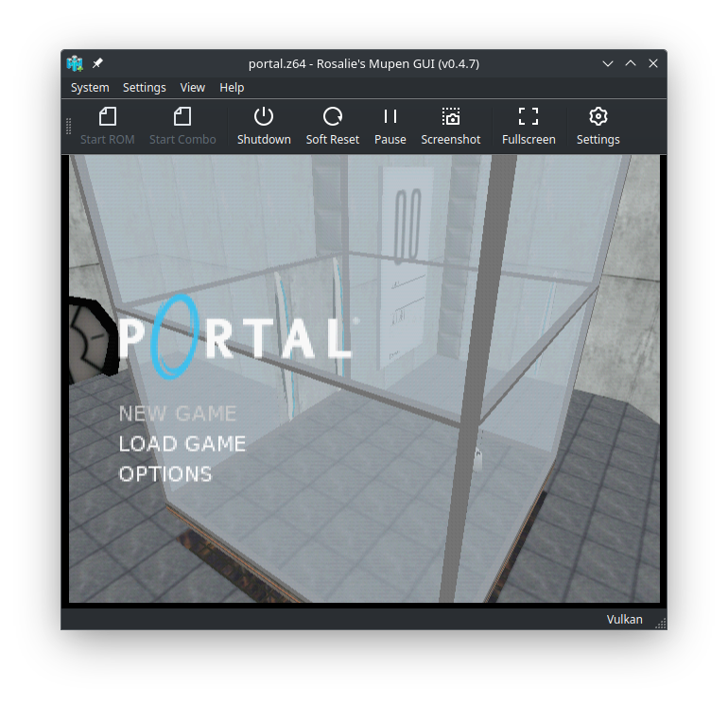This screenshot has width=728, height=702.
Task: Select LOAD GAME in the Portal menu
Action: [x=182, y=444]
